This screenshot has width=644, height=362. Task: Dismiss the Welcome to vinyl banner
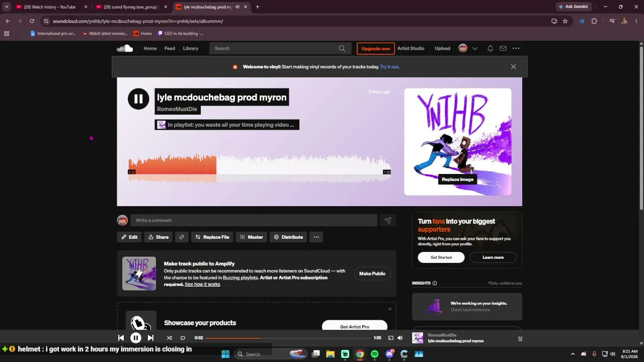(x=513, y=66)
